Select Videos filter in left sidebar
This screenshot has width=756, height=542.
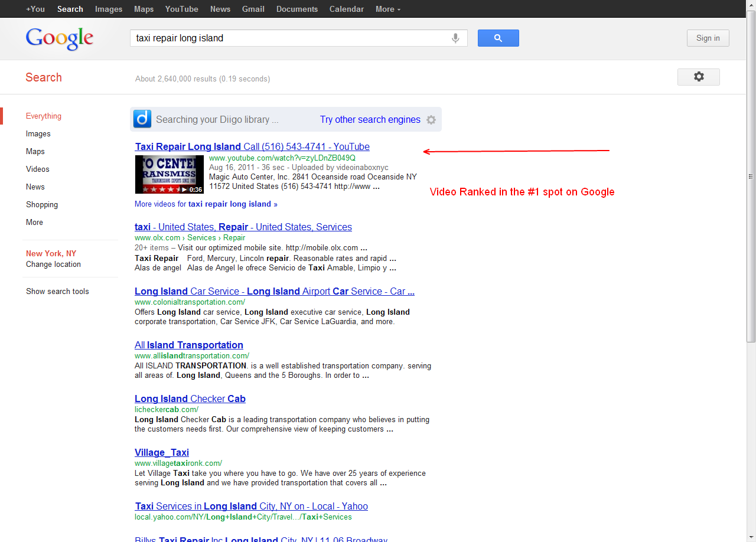coord(38,169)
